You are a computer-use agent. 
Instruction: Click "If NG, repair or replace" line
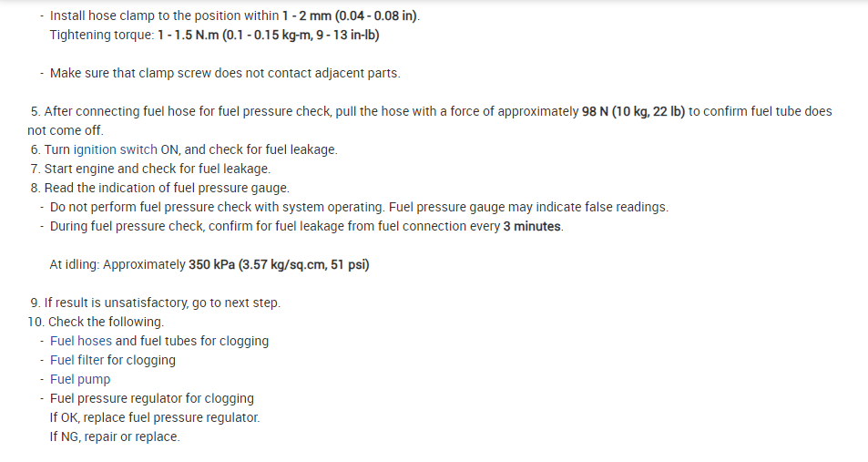[115, 436]
